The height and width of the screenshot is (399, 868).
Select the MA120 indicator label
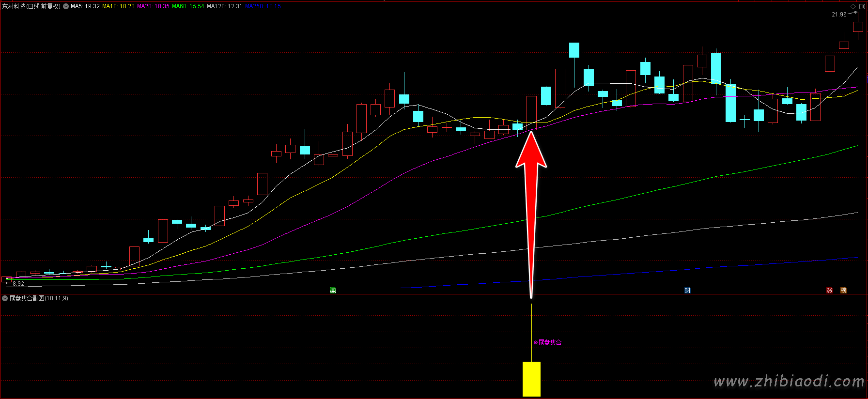click(x=224, y=6)
